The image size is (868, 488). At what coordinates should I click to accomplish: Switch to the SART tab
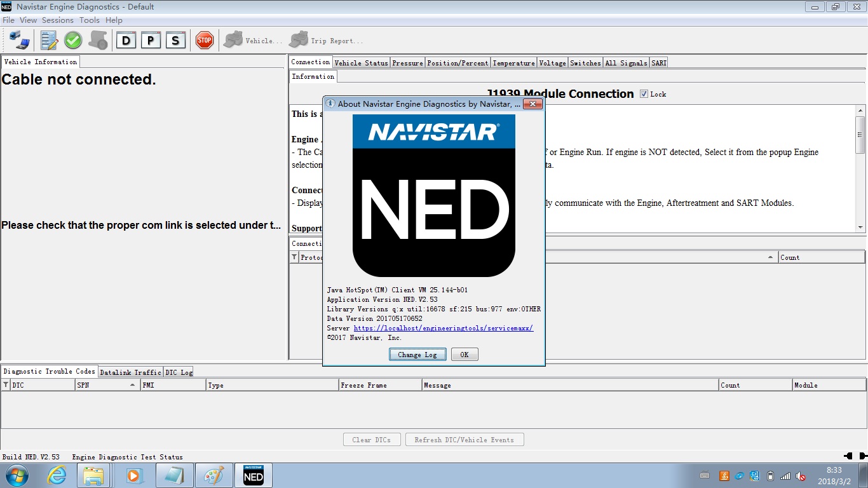click(x=659, y=63)
